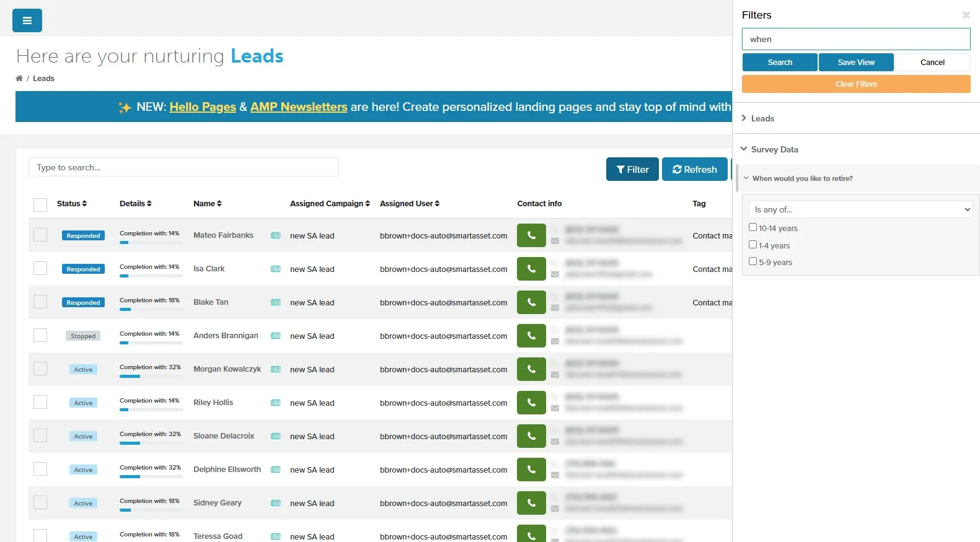Image resolution: width=980 pixels, height=542 pixels.
Task: Open Sloane Delacroix contact card icon
Action: (276, 436)
